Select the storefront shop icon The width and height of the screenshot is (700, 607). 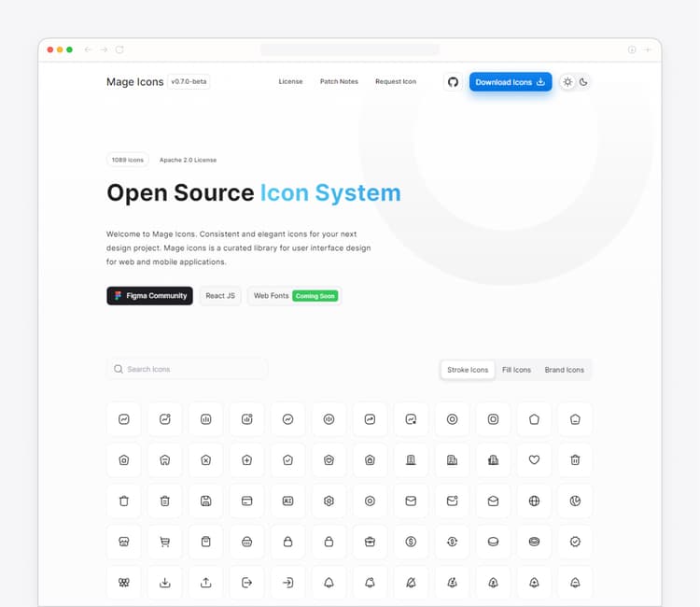[x=123, y=542]
